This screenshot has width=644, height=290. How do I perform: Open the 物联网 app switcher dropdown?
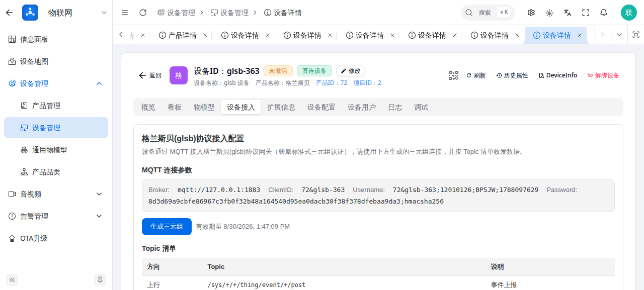click(x=104, y=13)
